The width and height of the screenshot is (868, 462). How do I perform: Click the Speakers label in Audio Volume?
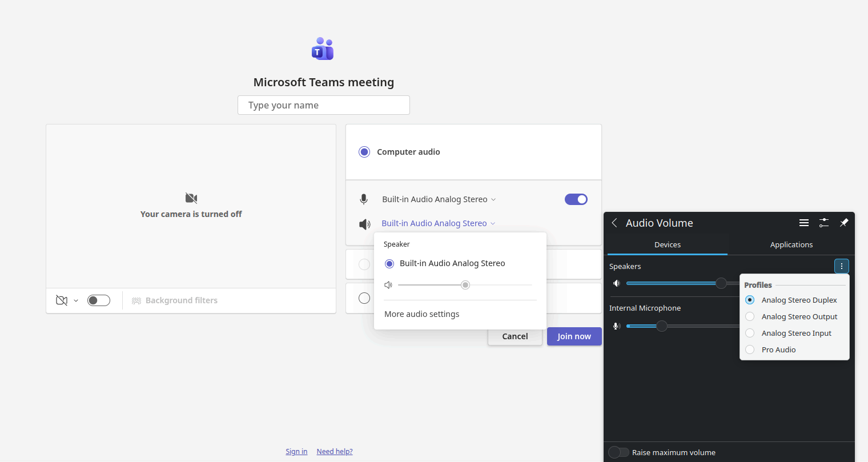(625, 266)
